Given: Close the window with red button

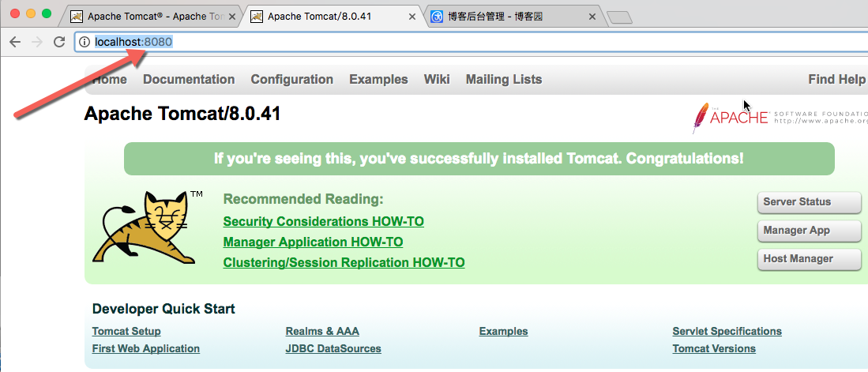Looking at the screenshot, I should [x=15, y=14].
